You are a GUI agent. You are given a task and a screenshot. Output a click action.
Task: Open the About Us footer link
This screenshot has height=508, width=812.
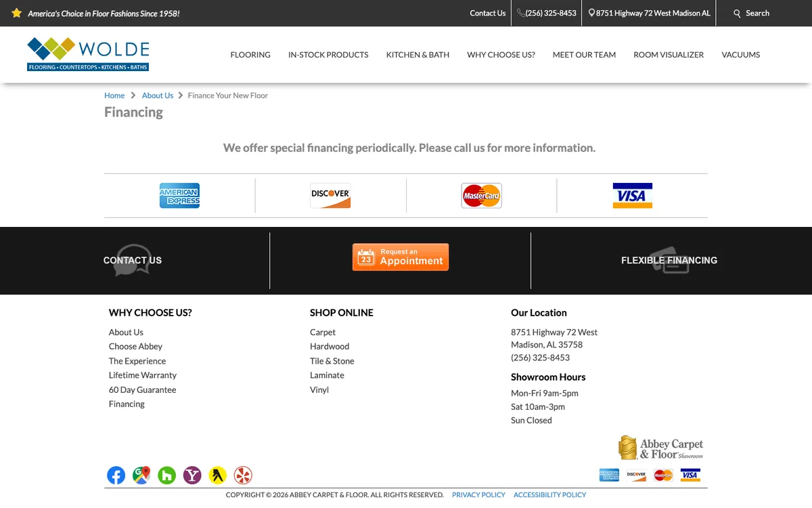pos(126,332)
